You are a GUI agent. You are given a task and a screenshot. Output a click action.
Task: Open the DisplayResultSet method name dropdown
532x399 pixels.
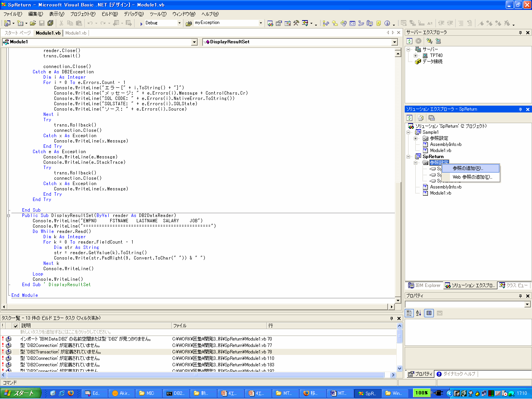pyautogui.click(x=394, y=42)
